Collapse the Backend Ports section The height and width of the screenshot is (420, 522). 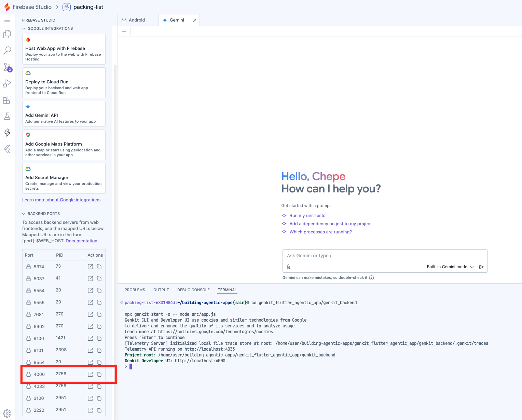pos(41,214)
